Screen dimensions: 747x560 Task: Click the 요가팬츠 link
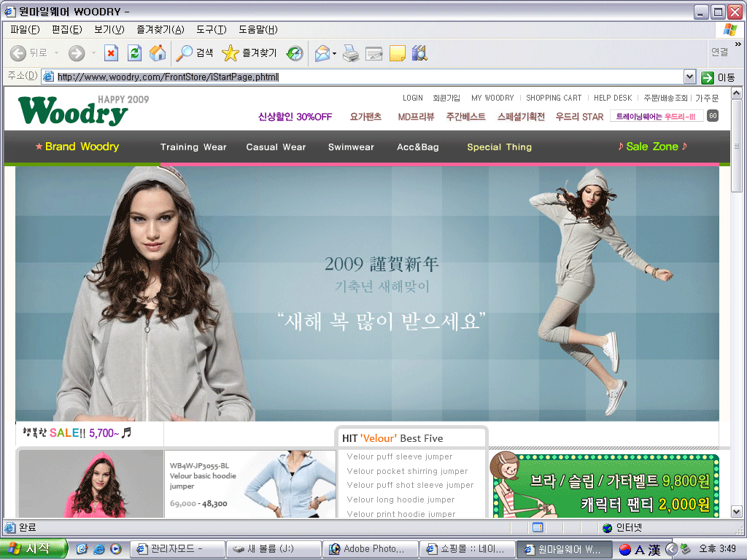(365, 117)
